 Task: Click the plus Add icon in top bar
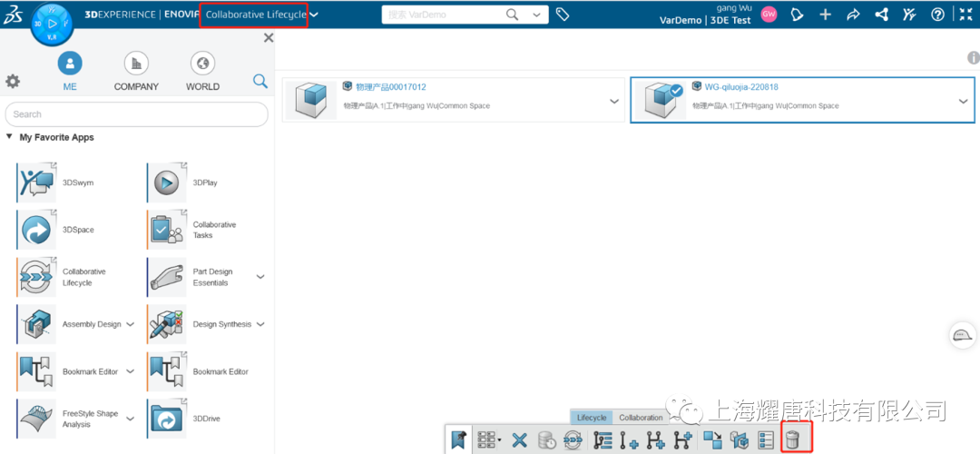[x=825, y=15]
